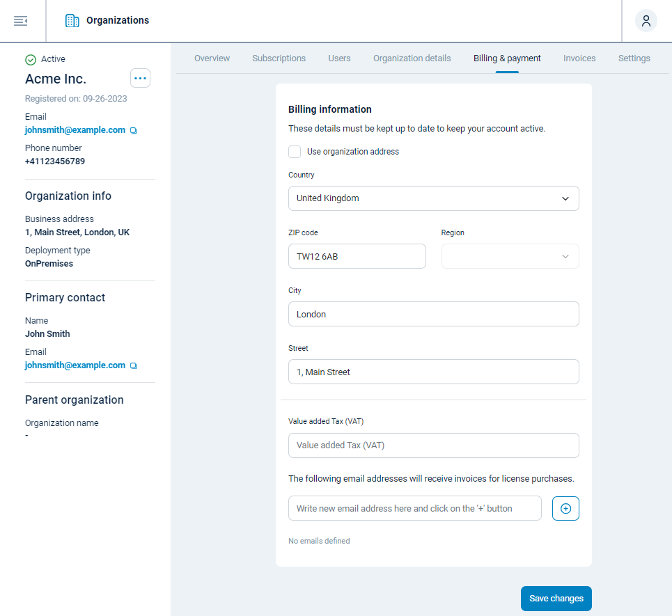Open the user profile avatar menu
The image size is (672, 616).
[646, 20]
